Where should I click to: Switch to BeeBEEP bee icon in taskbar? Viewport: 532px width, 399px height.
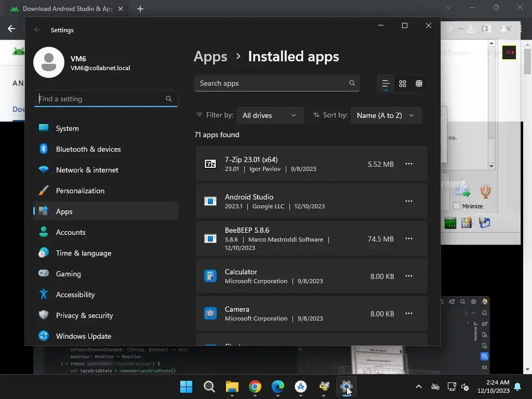click(324, 387)
